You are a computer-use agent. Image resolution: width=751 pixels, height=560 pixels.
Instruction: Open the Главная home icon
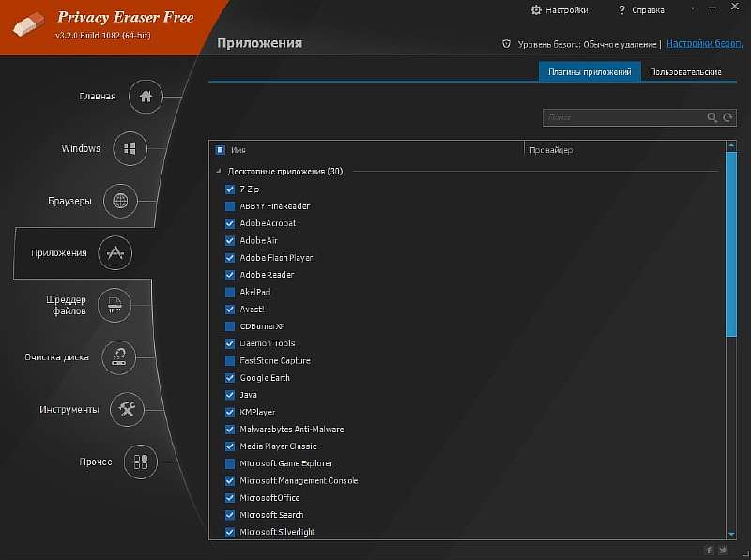point(146,97)
